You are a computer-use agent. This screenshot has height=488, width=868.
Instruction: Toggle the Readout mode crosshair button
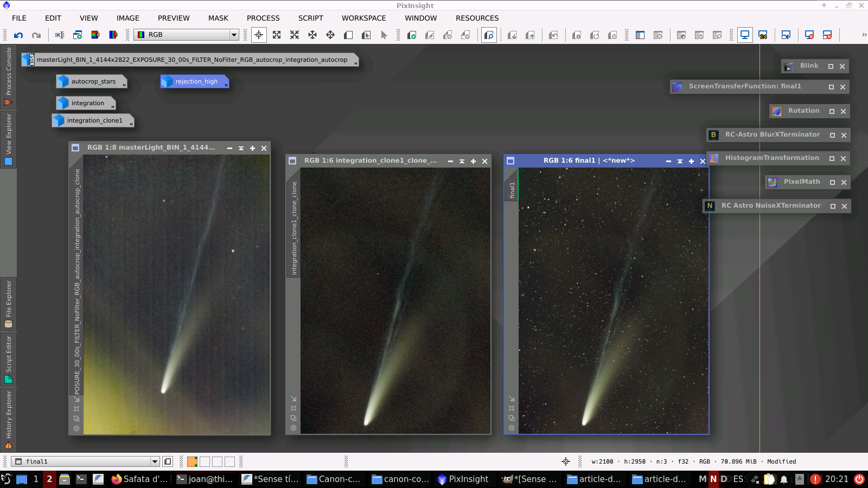pos(259,35)
